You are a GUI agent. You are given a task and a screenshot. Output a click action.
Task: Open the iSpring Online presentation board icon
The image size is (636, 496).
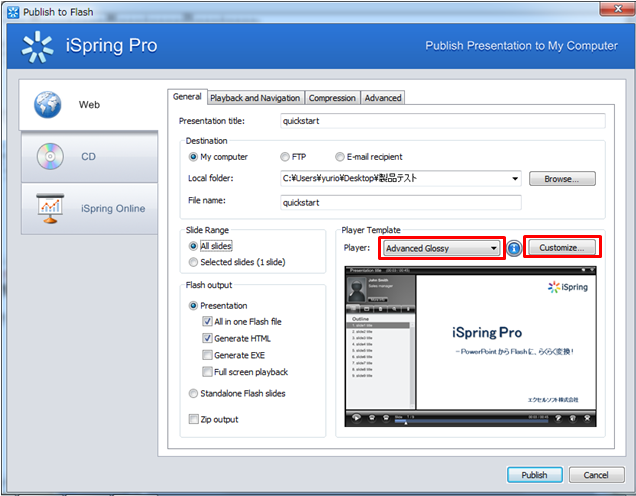click(x=50, y=208)
